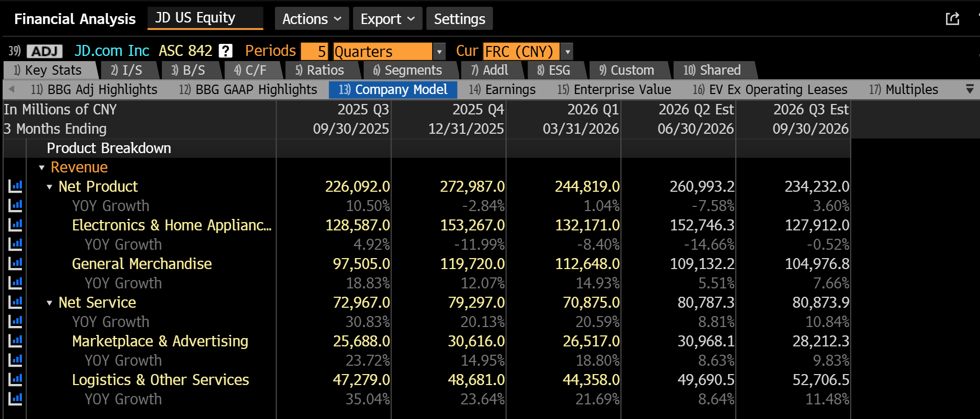The width and height of the screenshot is (980, 419).
Task: Open the Quarters period type dropdown
Action: click(439, 51)
